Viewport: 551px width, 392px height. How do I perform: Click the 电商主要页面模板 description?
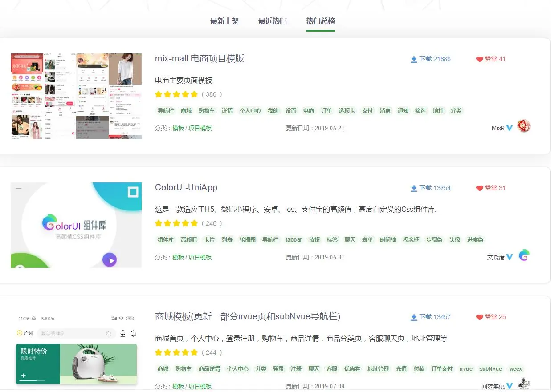tap(184, 81)
